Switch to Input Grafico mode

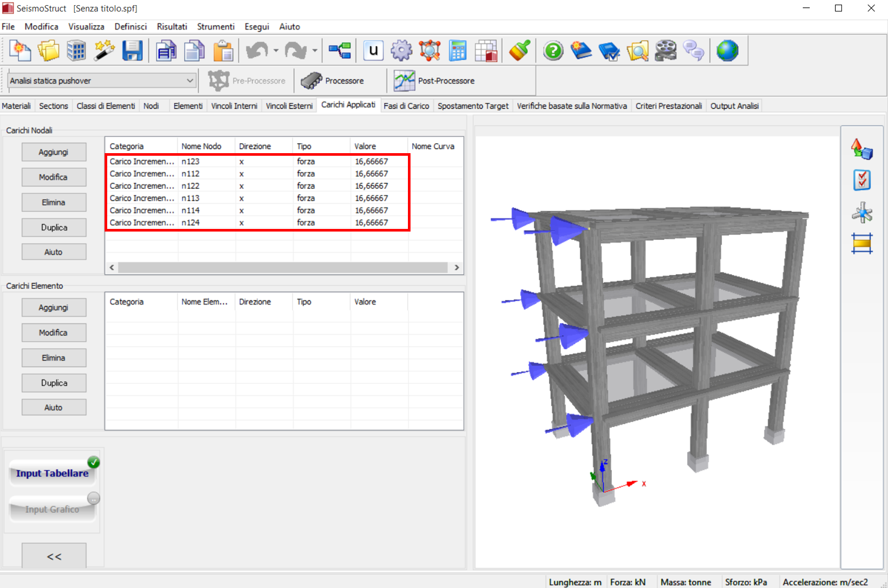(x=52, y=509)
